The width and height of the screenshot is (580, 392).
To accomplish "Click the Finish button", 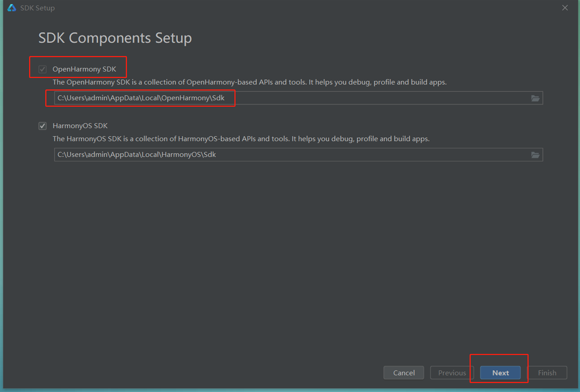I will (547, 373).
